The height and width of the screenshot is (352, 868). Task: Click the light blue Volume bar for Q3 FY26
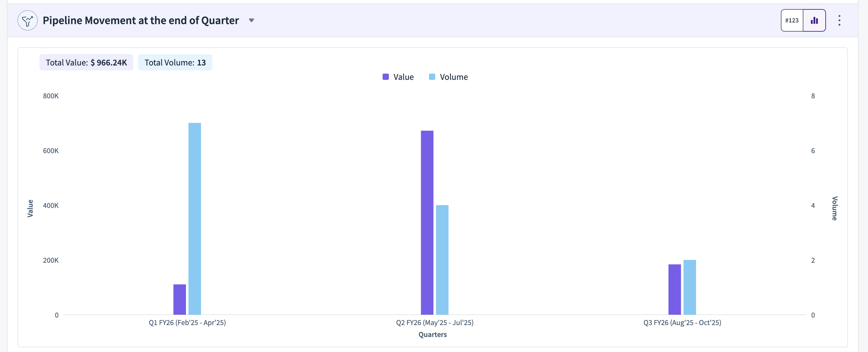pos(690,287)
